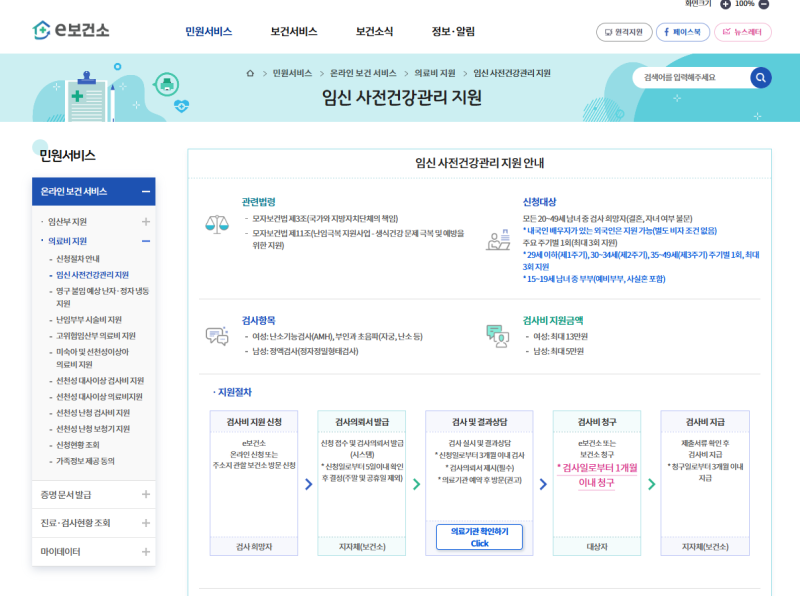Viewport: 800px width, 596px height.
Task: Click 남성: 최대 5만원 text
Action: pos(558,351)
